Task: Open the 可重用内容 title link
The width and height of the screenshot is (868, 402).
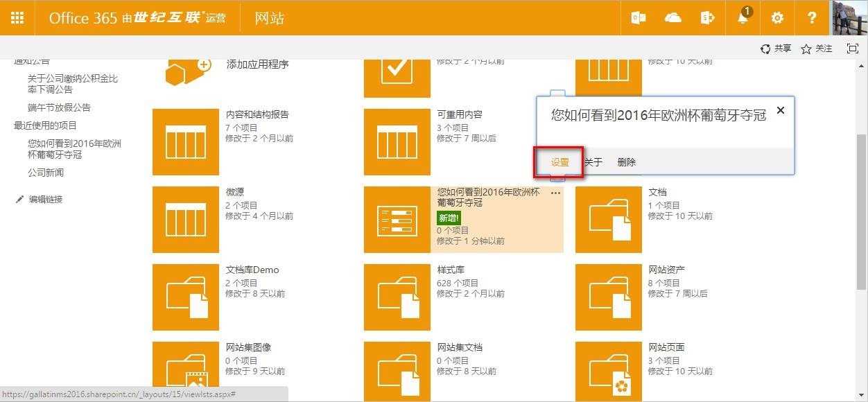Action: (x=460, y=114)
